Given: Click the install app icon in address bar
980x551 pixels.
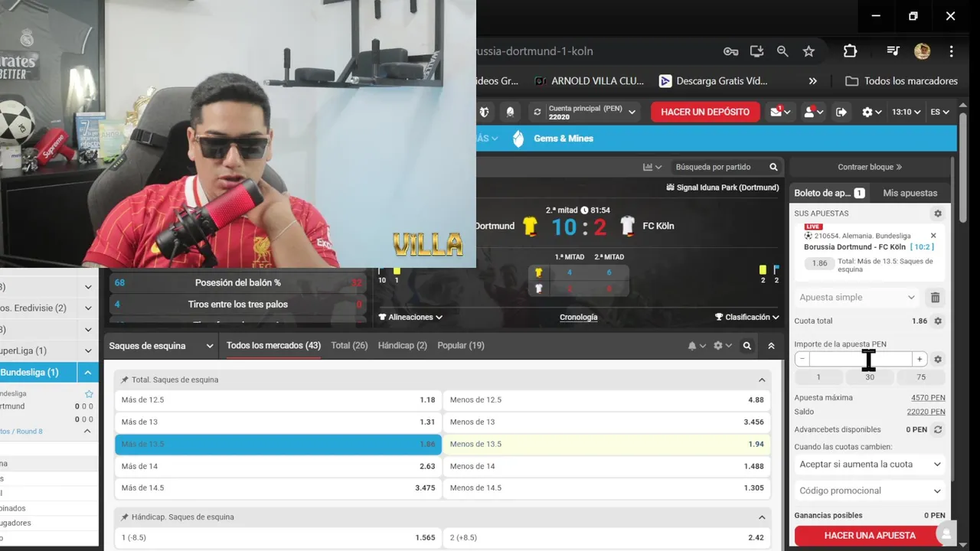Looking at the screenshot, I should (x=756, y=51).
